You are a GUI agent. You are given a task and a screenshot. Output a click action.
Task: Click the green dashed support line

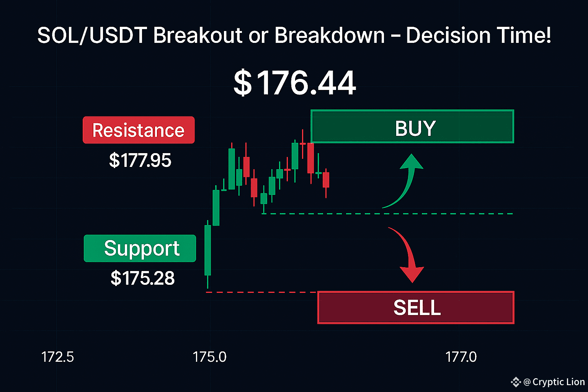[x=387, y=214]
